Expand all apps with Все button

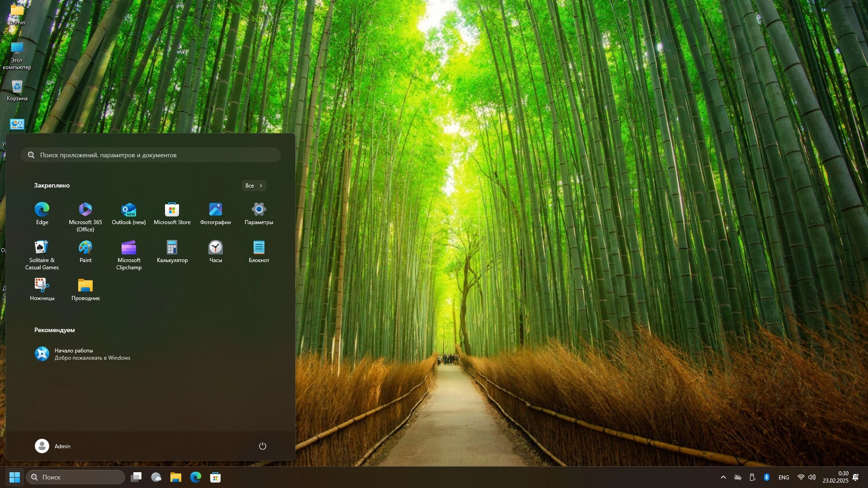click(x=254, y=186)
